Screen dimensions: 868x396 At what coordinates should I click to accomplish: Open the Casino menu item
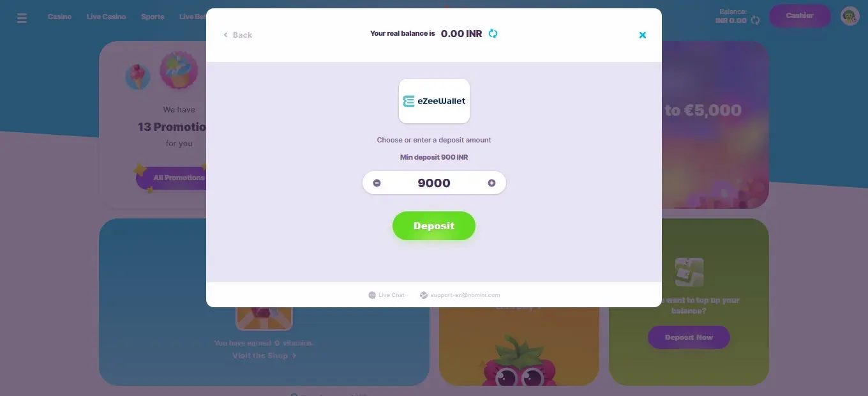59,17
